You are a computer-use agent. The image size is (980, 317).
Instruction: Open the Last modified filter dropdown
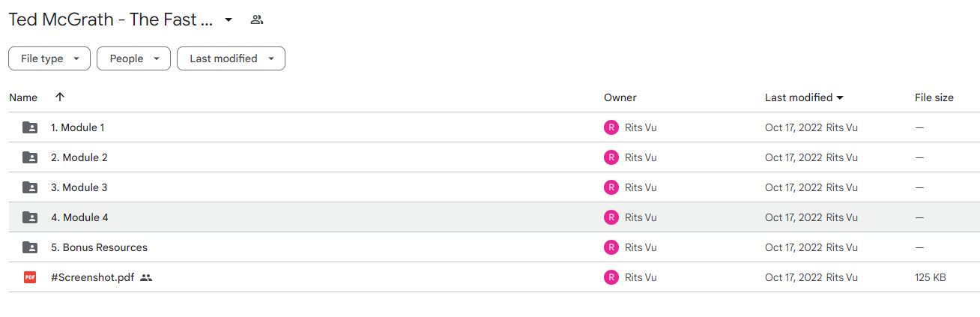(231, 58)
